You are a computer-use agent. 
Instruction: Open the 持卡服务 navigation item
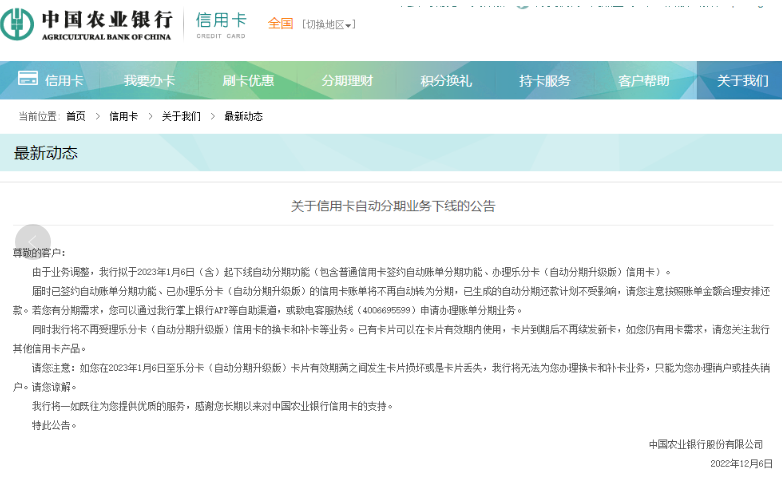pyautogui.click(x=545, y=81)
